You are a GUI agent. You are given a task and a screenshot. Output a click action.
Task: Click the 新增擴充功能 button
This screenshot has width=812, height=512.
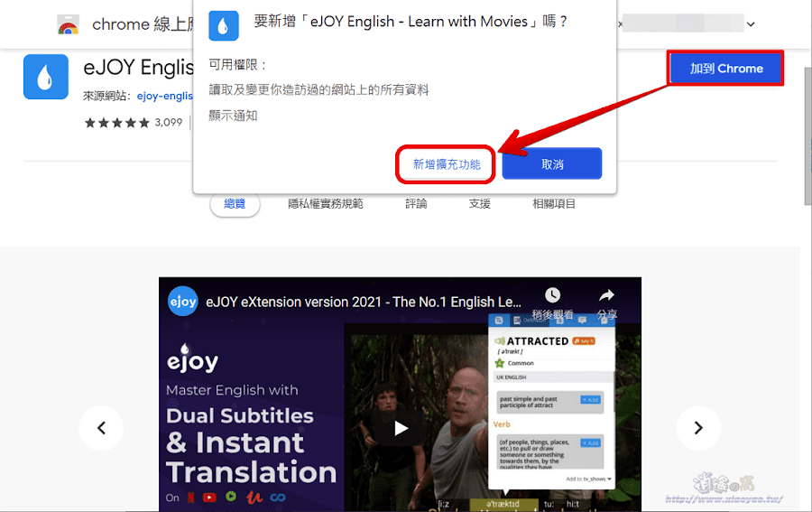click(446, 164)
